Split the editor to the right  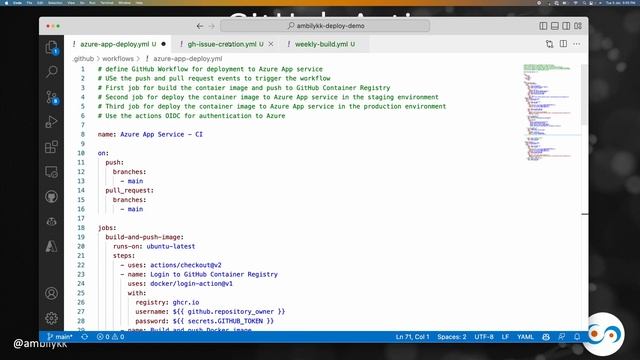pyautogui.click(x=563, y=44)
